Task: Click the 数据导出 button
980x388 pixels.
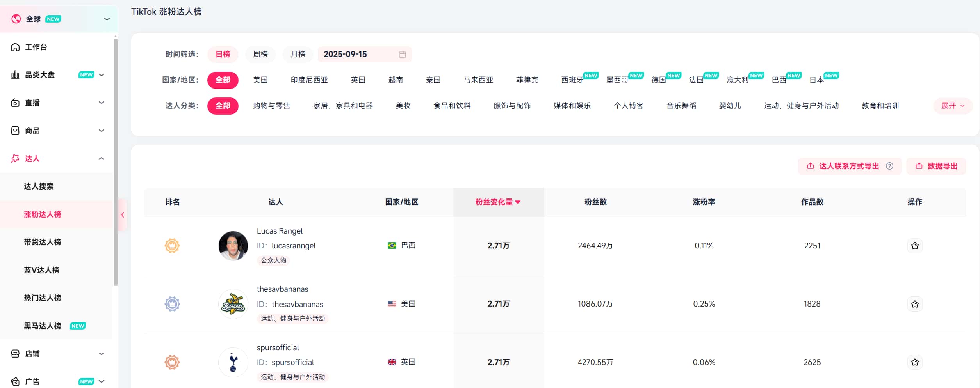Action: pyautogui.click(x=936, y=166)
